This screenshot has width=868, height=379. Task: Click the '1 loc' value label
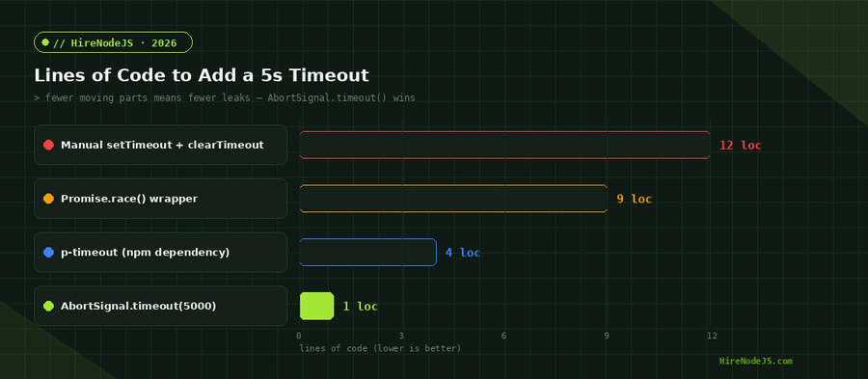pyautogui.click(x=361, y=307)
